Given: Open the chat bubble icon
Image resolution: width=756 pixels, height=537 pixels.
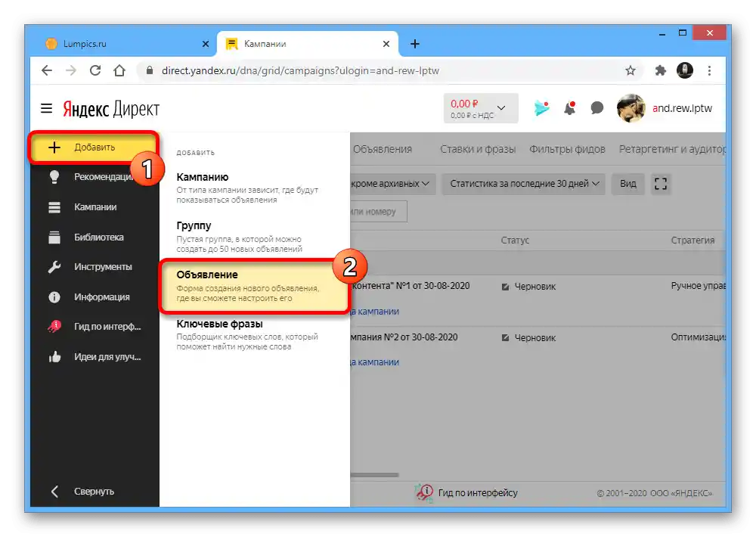Looking at the screenshot, I should click(597, 107).
